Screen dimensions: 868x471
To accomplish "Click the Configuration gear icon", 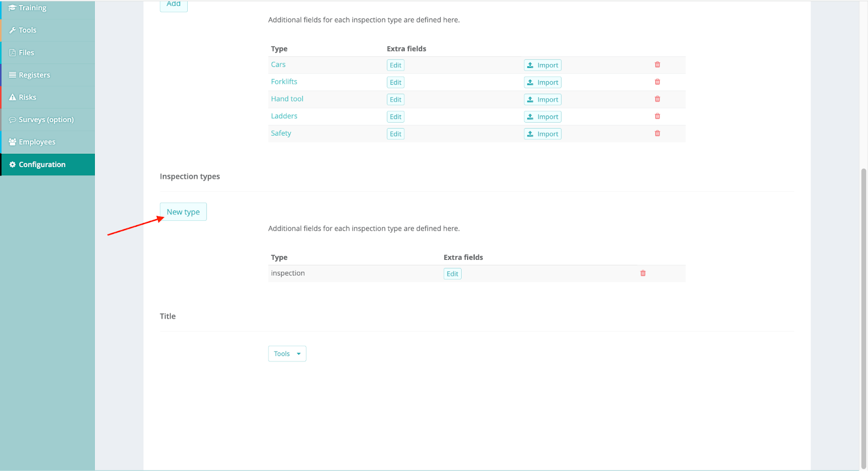I will [x=12, y=164].
